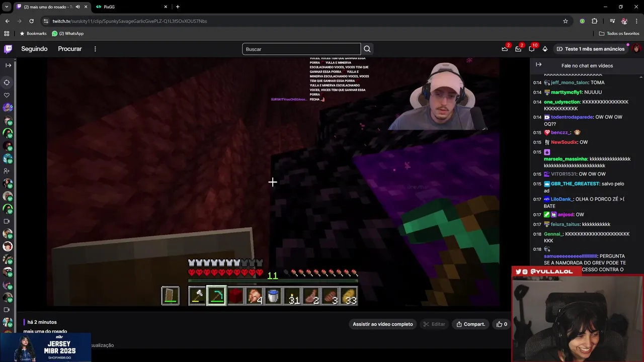Mute the tab via speaker icon

coord(77,7)
